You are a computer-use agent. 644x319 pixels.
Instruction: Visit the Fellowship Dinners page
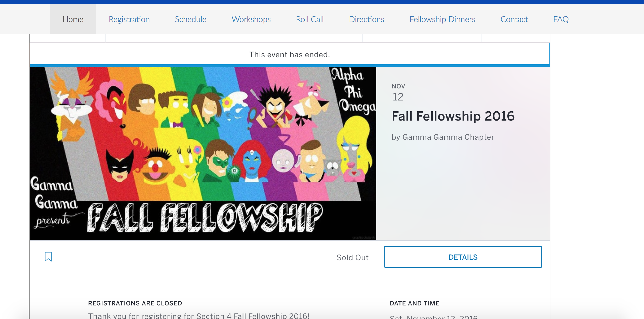[442, 19]
